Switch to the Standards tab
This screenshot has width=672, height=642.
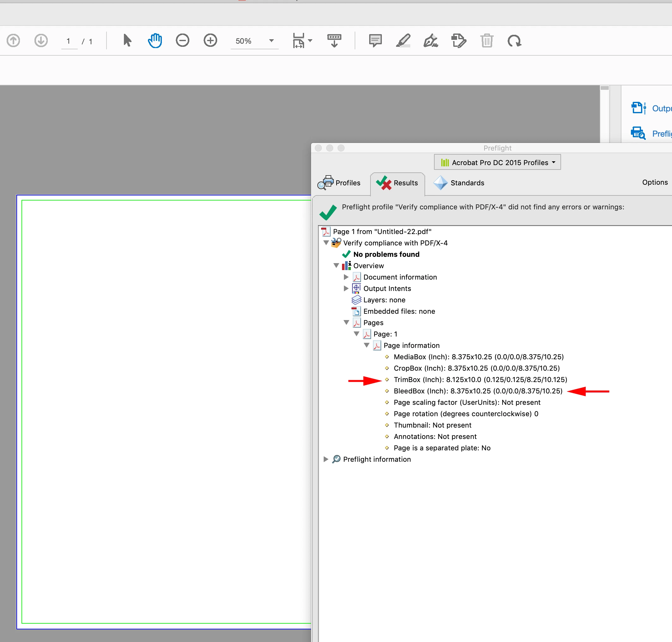click(459, 183)
